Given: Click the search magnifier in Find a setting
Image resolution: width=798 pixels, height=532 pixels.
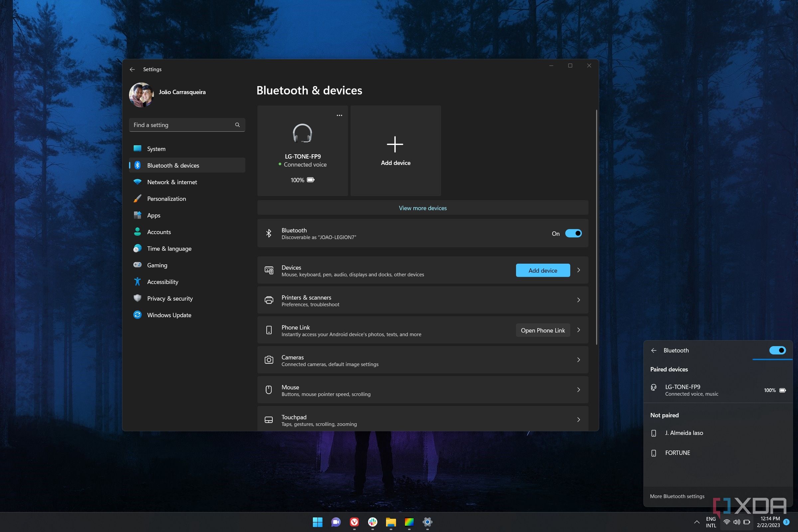Looking at the screenshot, I should click(237, 125).
